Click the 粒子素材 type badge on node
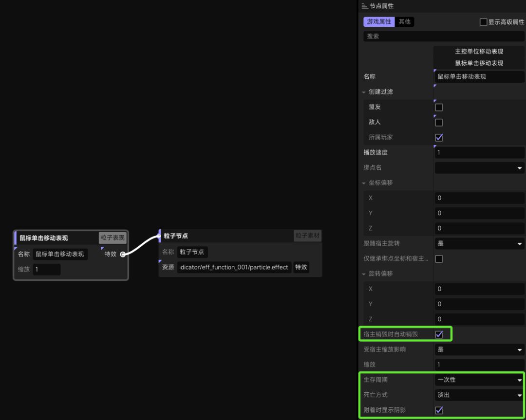 [x=307, y=236]
